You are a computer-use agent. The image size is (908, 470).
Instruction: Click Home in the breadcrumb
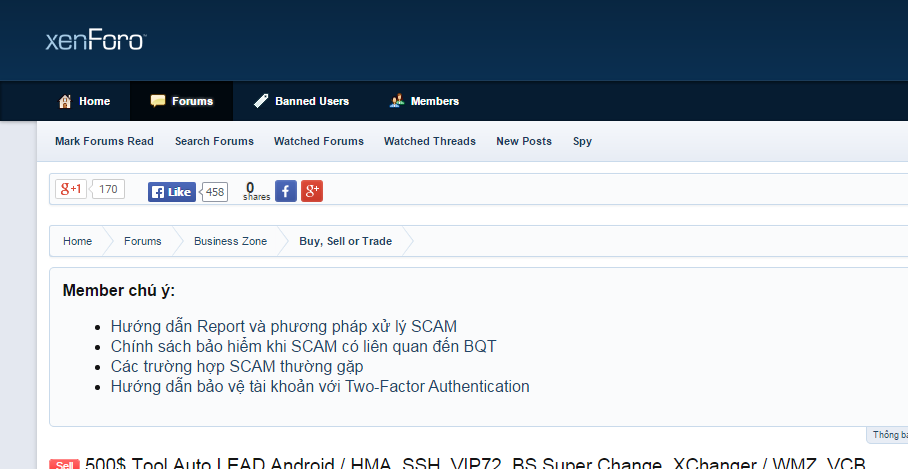pyautogui.click(x=78, y=241)
